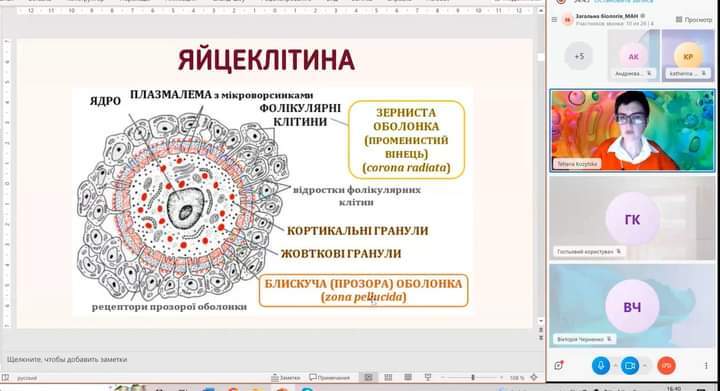Image resolution: width=720 pixels, height=391 pixels.
Task: Switch to Slide Sorter view
Action: [388, 377]
